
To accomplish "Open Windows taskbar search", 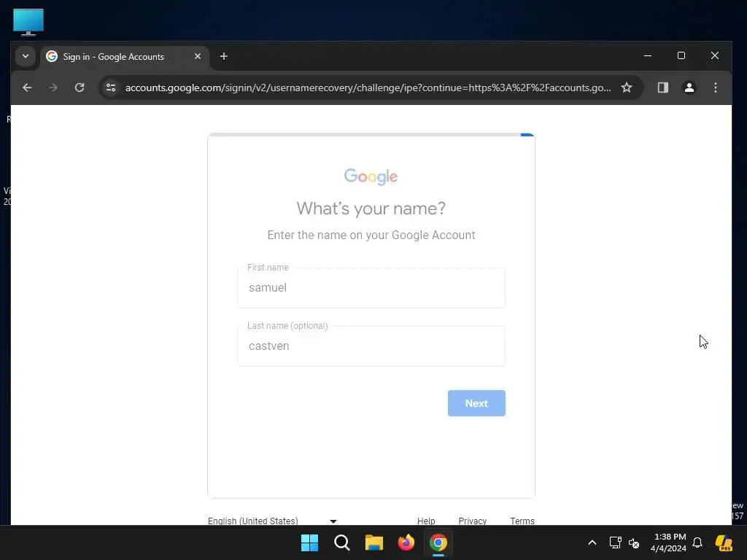I will tap(341, 542).
